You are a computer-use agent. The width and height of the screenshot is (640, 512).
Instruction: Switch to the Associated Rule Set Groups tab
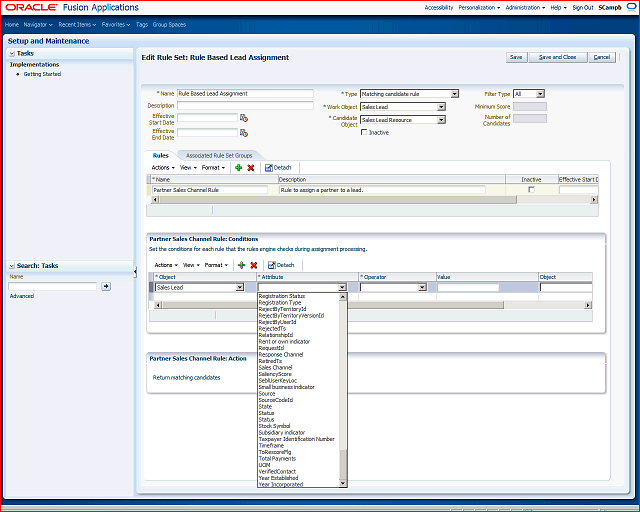[x=219, y=156]
